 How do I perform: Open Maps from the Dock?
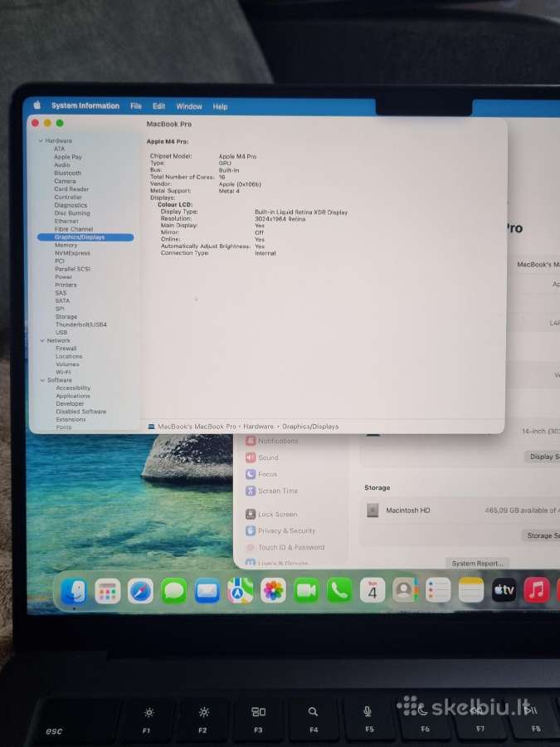pos(240,591)
